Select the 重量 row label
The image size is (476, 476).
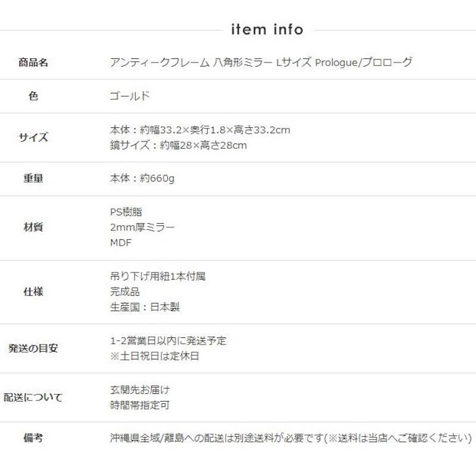(x=33, y=178)
